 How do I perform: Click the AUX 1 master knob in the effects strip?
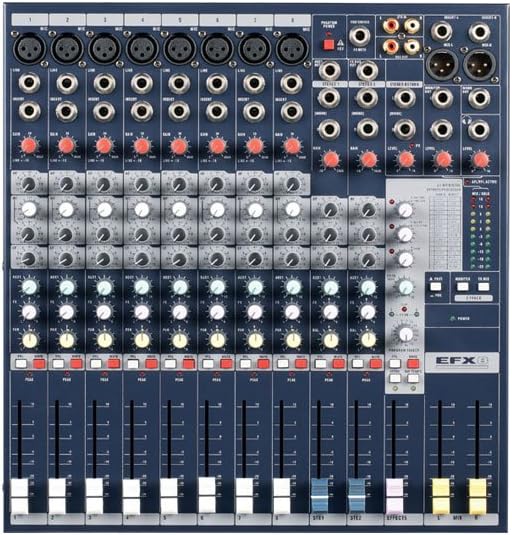coord(405,287)
